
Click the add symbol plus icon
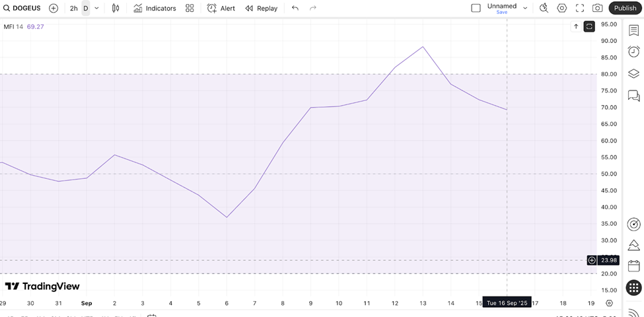pos(54,9)
